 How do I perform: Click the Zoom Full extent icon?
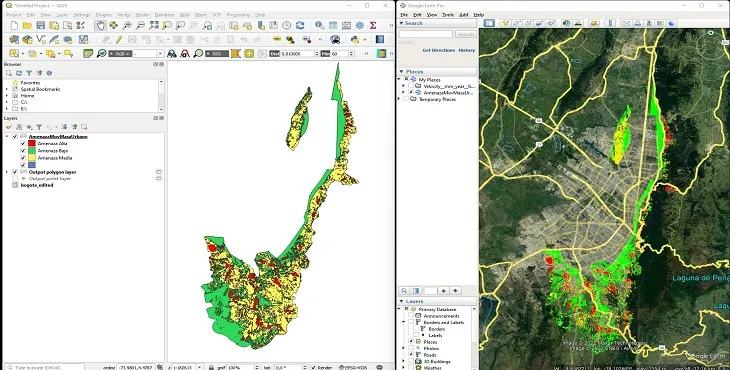coord(154,25)
